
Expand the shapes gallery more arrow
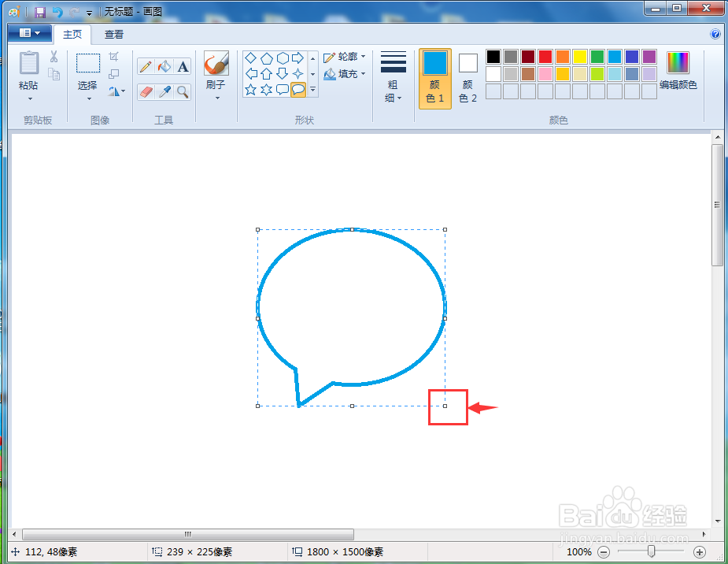(313, 89)
